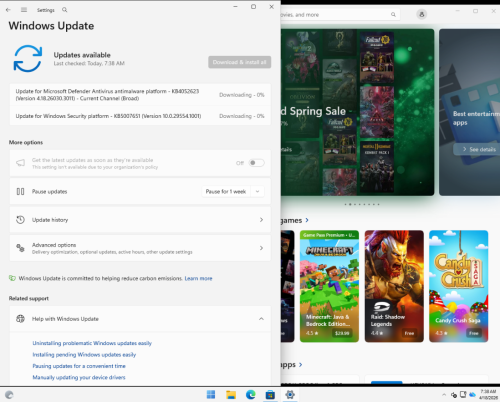
Task: Click the Windows Update sync arrows icon
Action: [x=28, y=59]
